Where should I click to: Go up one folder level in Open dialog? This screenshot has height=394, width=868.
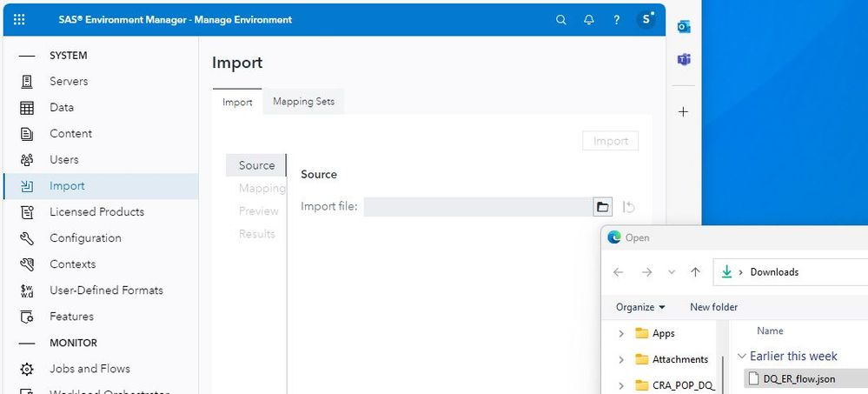[695, 272]
